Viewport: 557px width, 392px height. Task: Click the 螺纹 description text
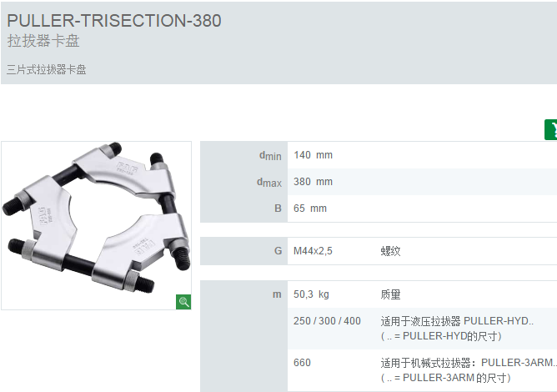point(390,251)
